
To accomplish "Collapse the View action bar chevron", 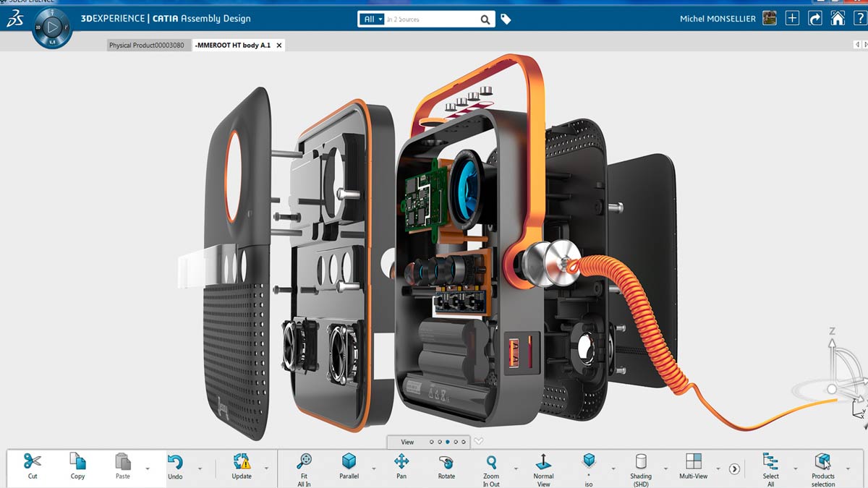I will point(478,442).
